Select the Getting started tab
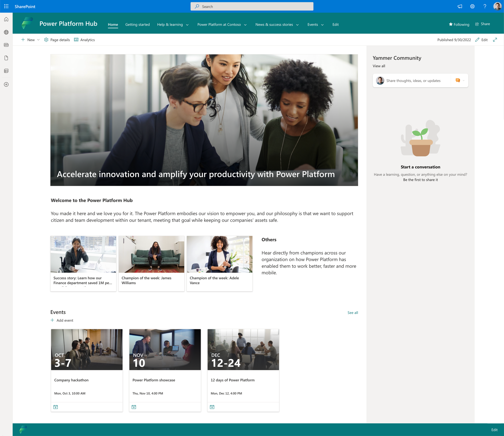 [137, 24]
